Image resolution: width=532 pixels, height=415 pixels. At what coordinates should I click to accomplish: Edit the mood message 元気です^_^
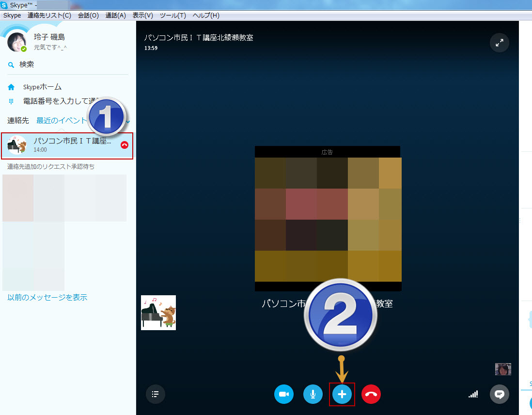50,48
